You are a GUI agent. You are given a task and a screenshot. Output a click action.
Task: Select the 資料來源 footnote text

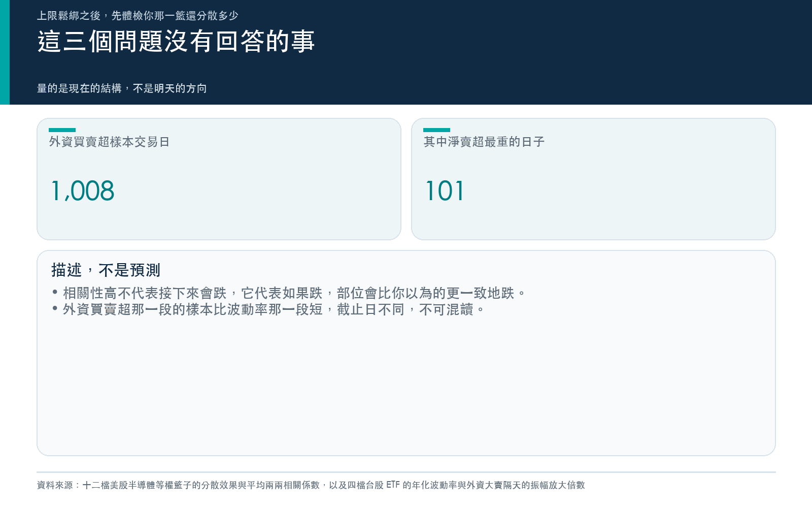point(311,485)
